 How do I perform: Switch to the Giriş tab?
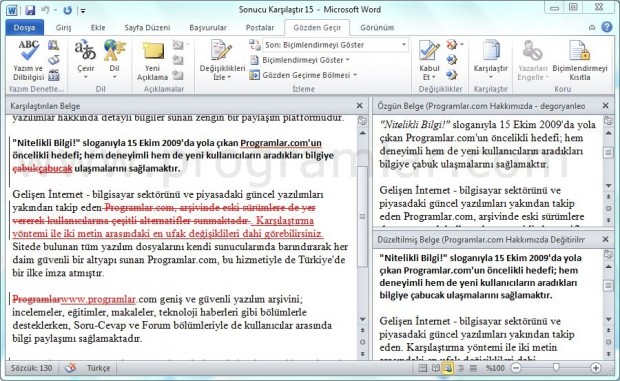[63, 28]
